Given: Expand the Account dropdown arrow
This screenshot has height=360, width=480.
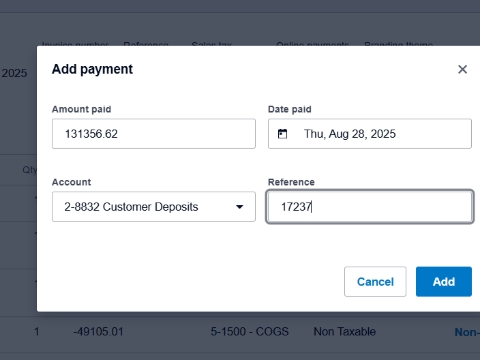Looking at the screenshot, I should tap(239, 207).
